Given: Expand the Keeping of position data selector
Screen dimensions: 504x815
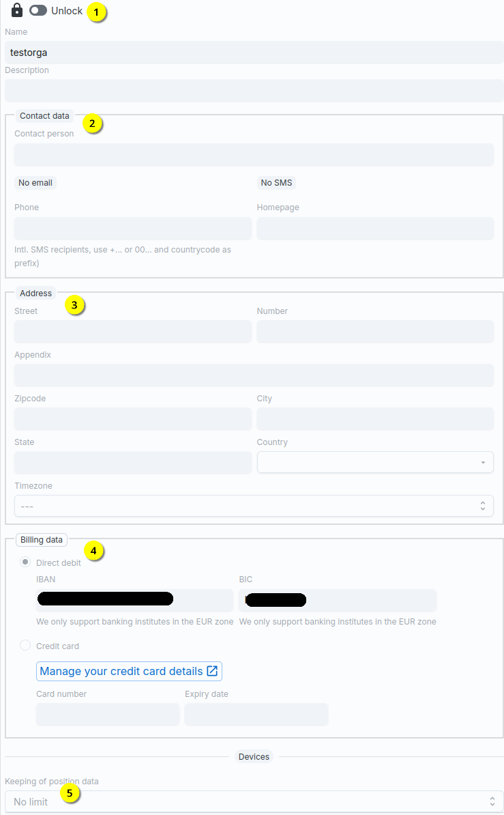Looking at the screenshot, I should click(254, 801).
